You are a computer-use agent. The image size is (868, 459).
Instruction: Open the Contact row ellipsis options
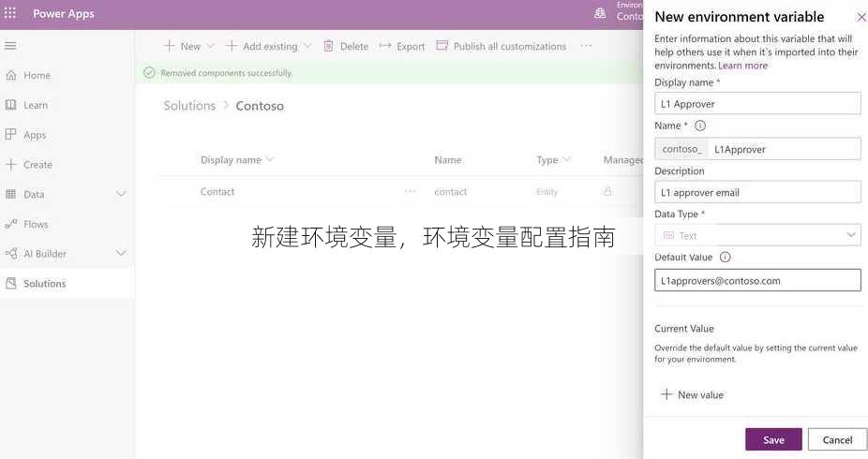411,191
